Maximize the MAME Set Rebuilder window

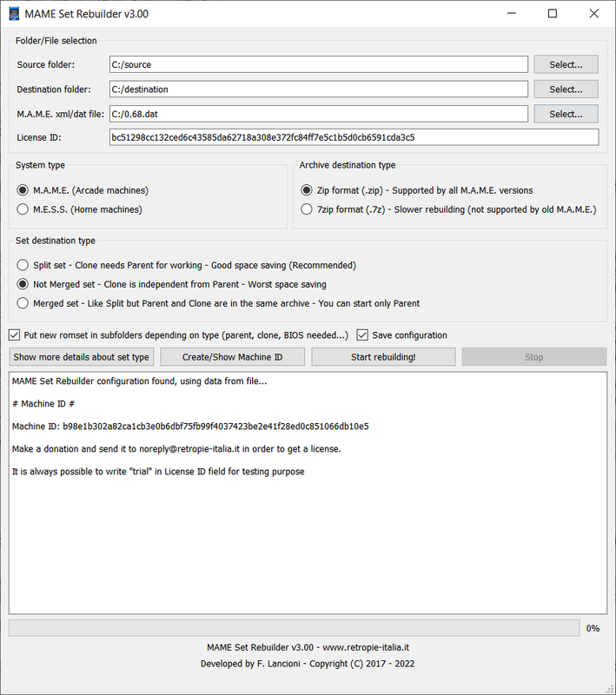pos(553,14)
